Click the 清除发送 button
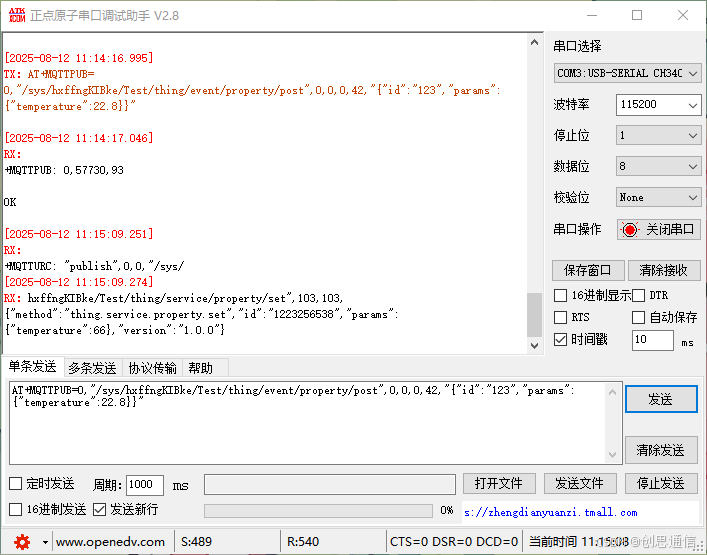707x555 pixels. 661,450
